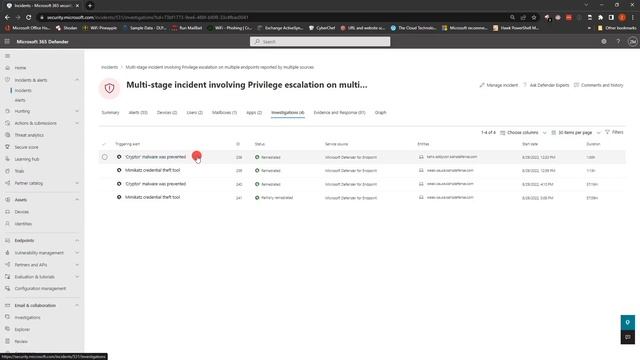Screen dimensions: 640x360
Task: Expand the Partner catalog section
Action: (77, 183)
